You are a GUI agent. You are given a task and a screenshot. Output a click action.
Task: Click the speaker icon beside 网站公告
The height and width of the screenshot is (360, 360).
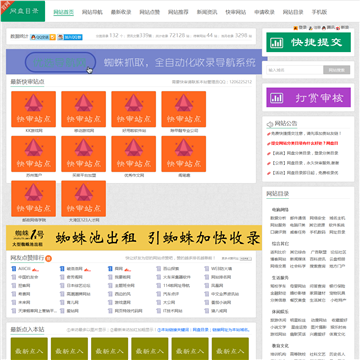click(x=269, y=124)
